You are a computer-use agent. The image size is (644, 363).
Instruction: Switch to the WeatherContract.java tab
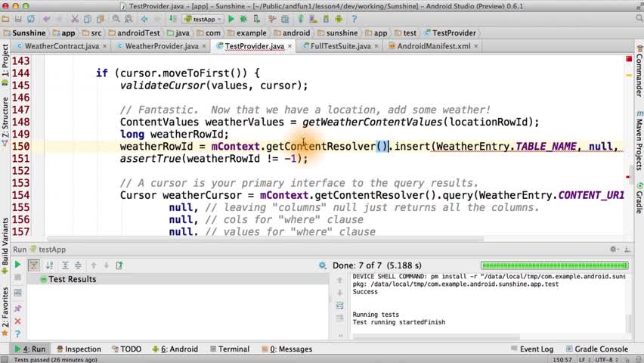(62, 46)
